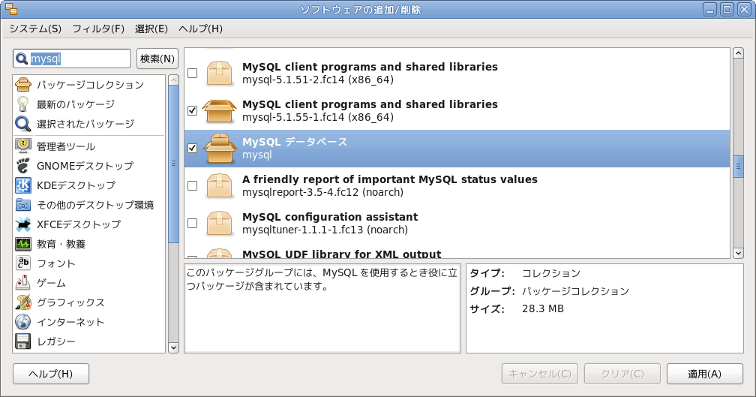
Task: Click the application icon in title bar
Action: click(x=11, y=9)
